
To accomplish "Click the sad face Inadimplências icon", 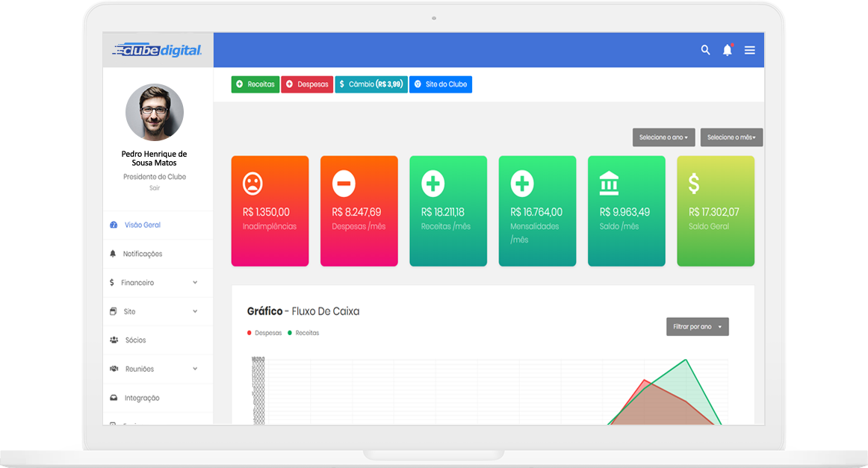I will coord(252,183).
